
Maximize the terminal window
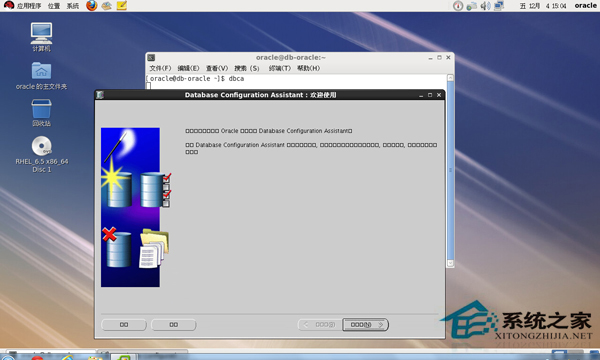[439, 57]
